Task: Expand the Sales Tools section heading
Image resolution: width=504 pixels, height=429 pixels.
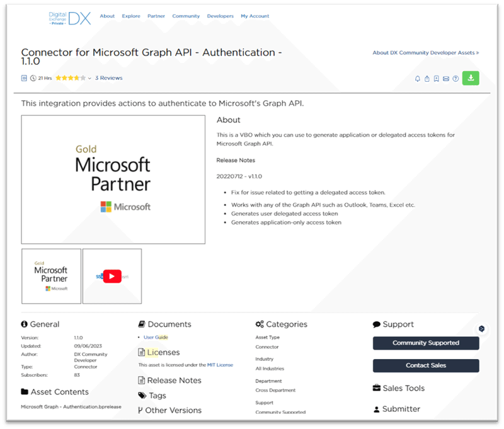Action: pos(403,388)
